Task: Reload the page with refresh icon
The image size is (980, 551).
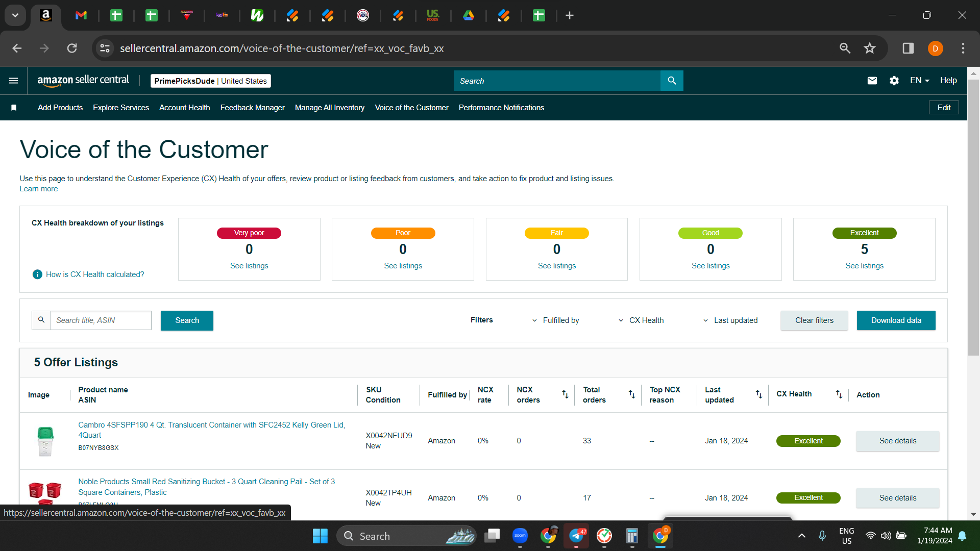Action: pyautogui.click(x=72, y=48)
